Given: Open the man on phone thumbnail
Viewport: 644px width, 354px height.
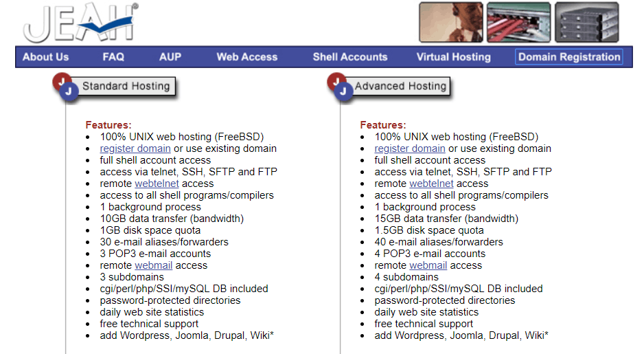Looking at the screenshot, I should (451, 22).
